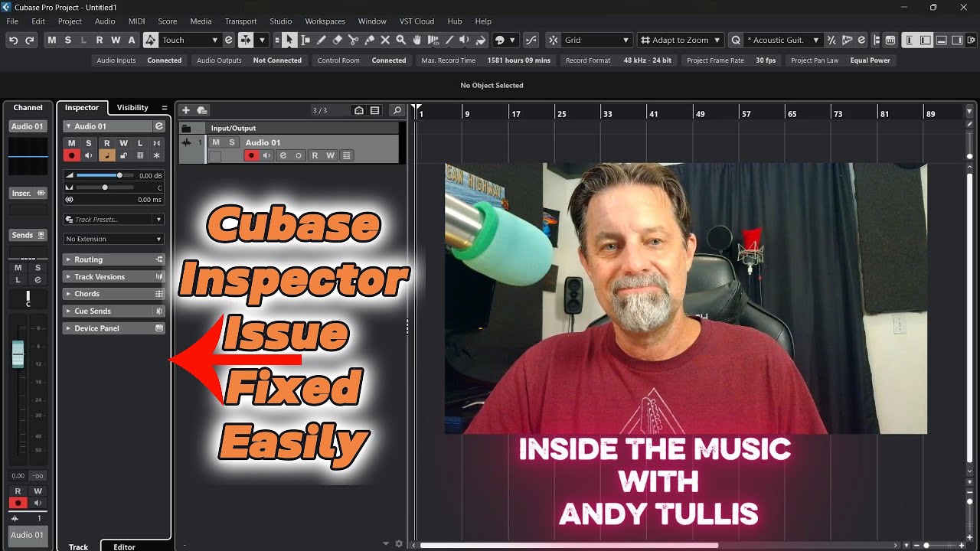The image size is (980, 551).
Task: Select the Line tool
Action: click(x=449, y=40)
